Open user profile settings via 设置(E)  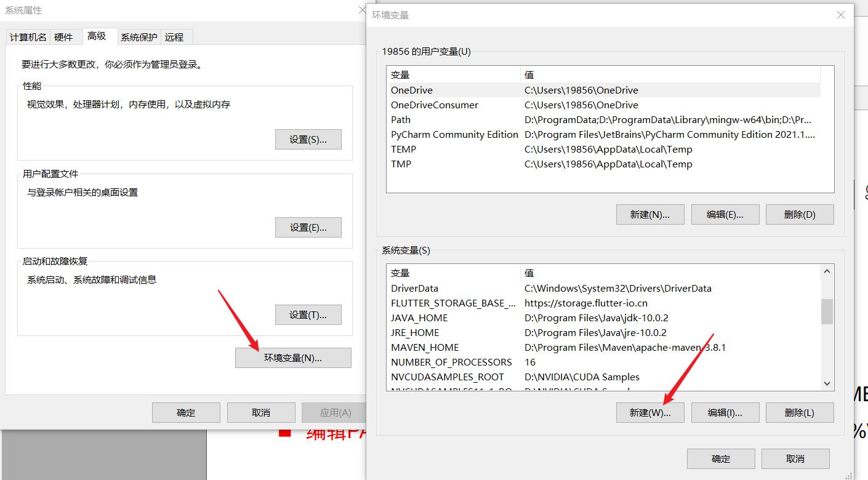click(x=308, y=227)
